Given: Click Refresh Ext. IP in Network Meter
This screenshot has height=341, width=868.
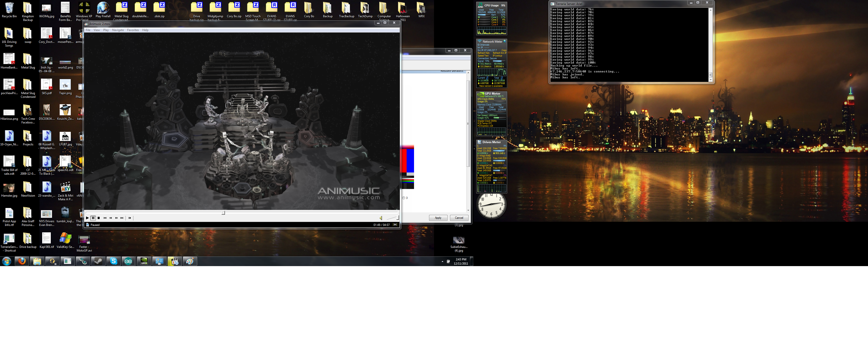Looking at the screenshot, I should [499, 53].
